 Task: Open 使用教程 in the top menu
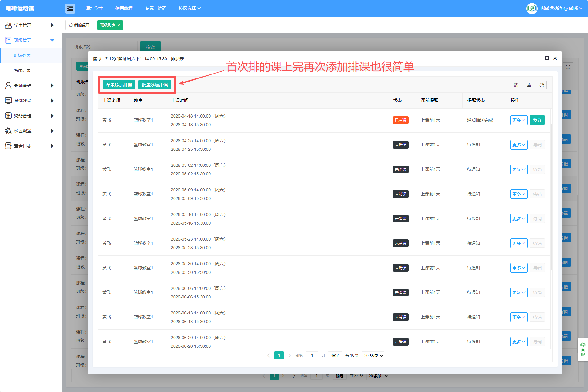(x=124, y=8)
